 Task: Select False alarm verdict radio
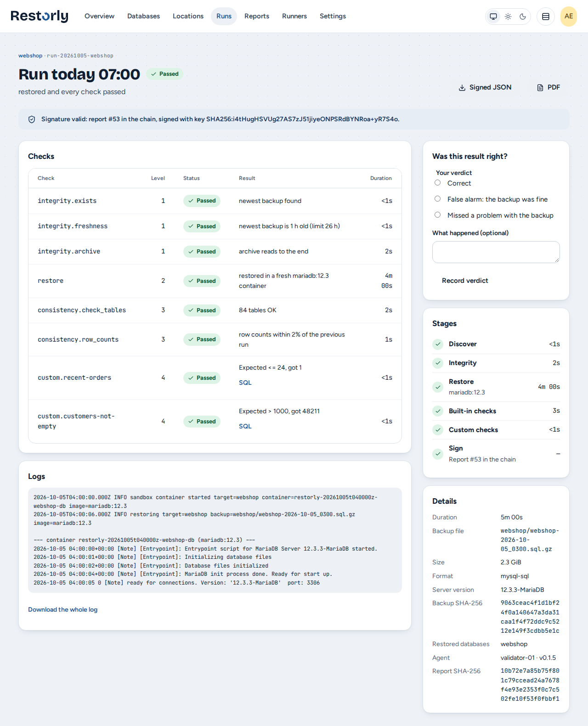[438, 199]
